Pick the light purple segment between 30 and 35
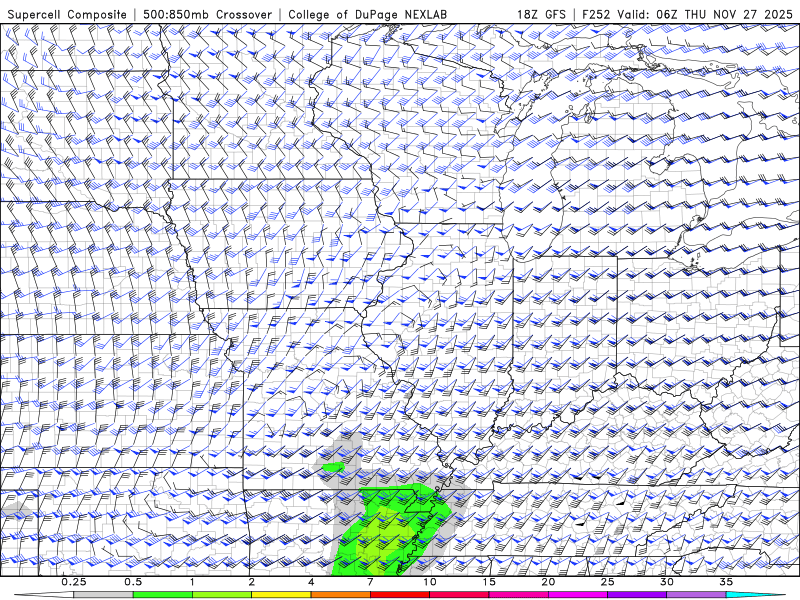This screenshot has width=800, height=600. [696, 595]
